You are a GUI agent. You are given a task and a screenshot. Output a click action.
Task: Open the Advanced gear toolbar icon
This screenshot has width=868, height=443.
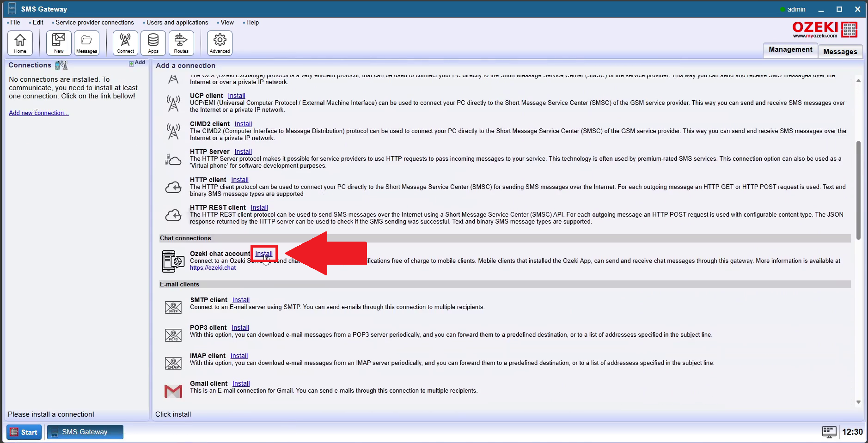tap(220, 43)
